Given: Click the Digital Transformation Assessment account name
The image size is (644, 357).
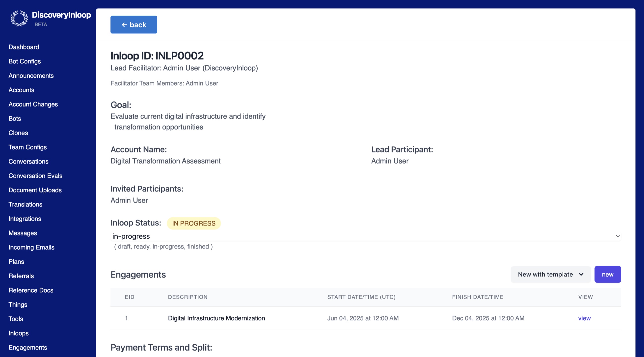Looking at the screenshot, I should coord(165,161).
